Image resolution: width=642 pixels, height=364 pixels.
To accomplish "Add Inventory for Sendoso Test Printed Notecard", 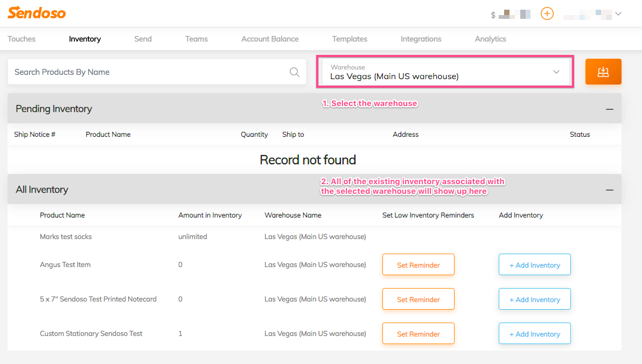I will (534, 299).
